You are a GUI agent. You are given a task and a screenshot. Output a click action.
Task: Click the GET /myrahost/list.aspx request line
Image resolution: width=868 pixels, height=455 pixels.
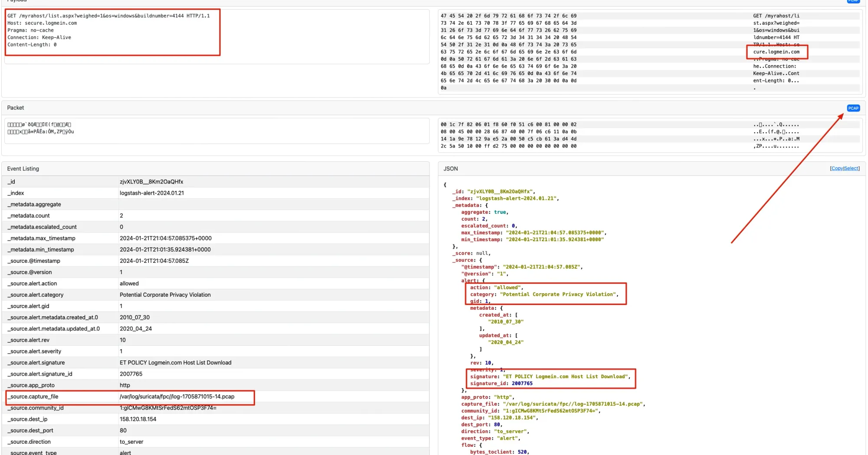[108, 16]
